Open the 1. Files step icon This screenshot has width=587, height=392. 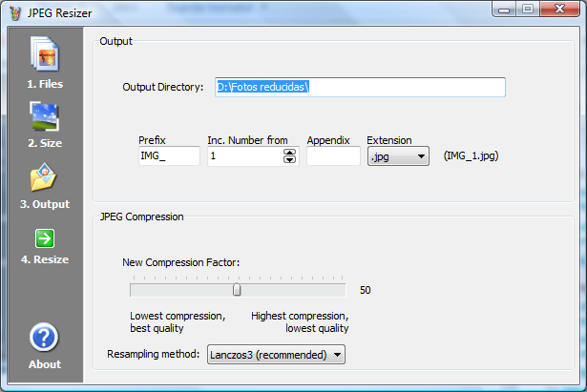click(45, 53)
